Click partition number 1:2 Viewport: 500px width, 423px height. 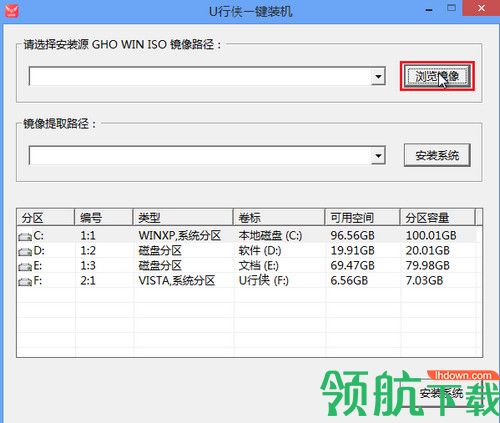point(88,251)
